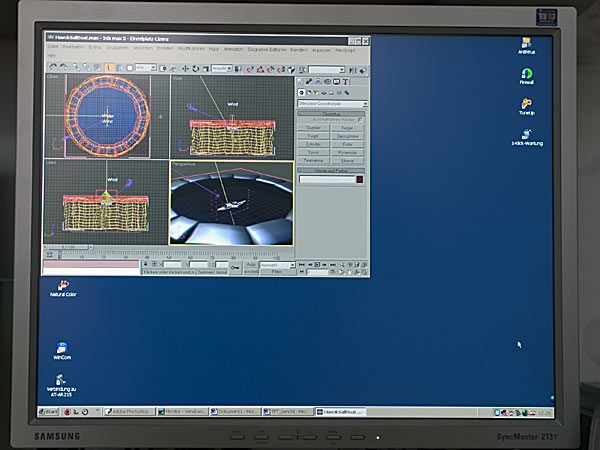Toggle the Auto Key animation button
This screenshot has height=450, width=600.
251,264
